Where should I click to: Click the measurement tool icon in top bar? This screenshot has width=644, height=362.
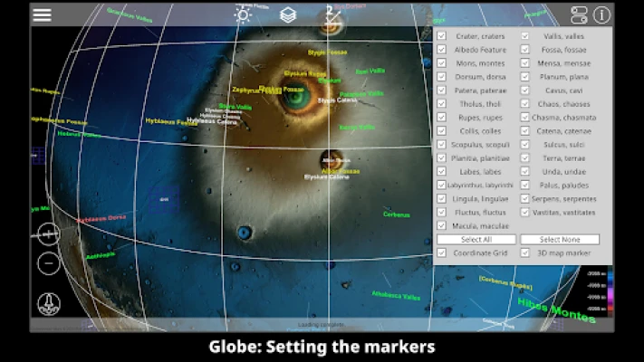332,14
